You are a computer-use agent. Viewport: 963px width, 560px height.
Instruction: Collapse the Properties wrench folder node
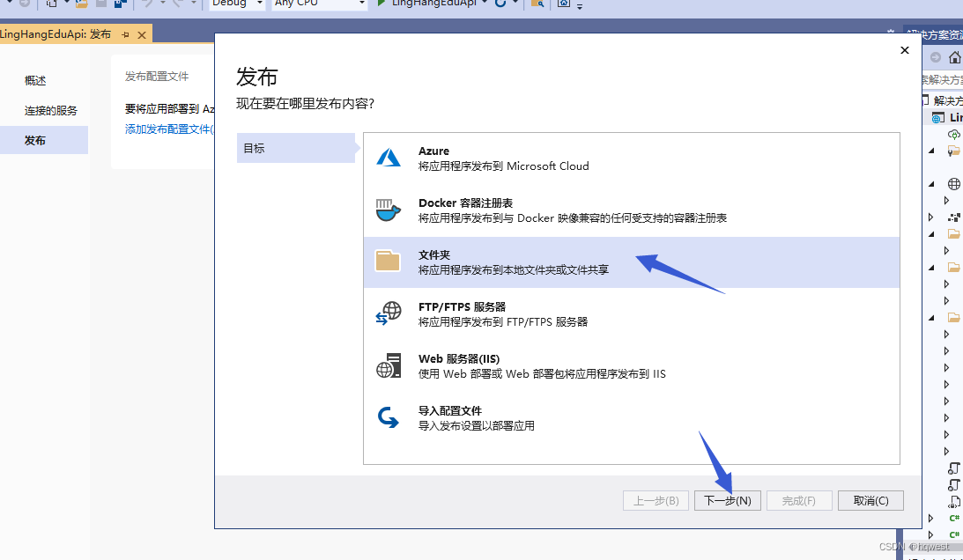(x=931, y=151)
